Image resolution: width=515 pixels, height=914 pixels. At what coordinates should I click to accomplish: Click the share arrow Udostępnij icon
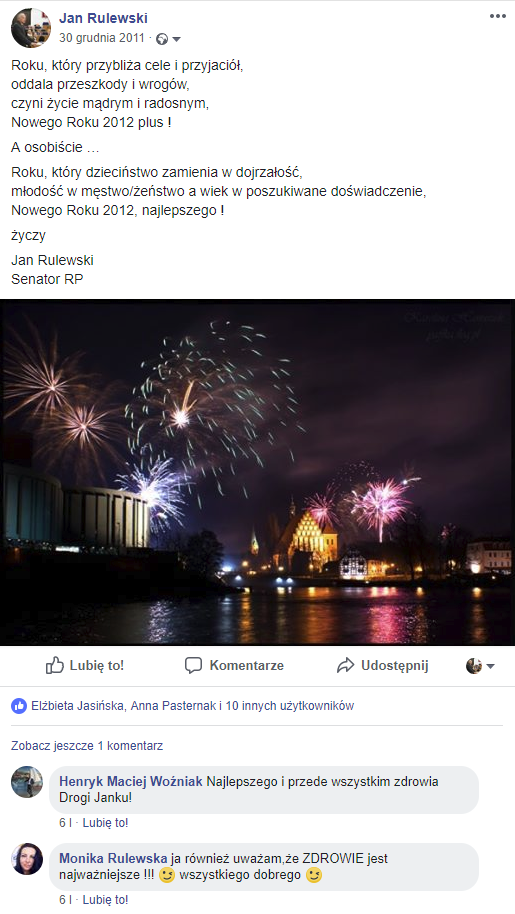[x=345, y=665]
